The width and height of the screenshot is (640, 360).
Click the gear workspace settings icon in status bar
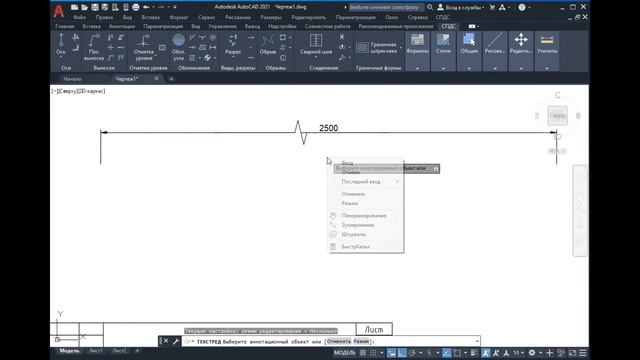click(532, 353)
